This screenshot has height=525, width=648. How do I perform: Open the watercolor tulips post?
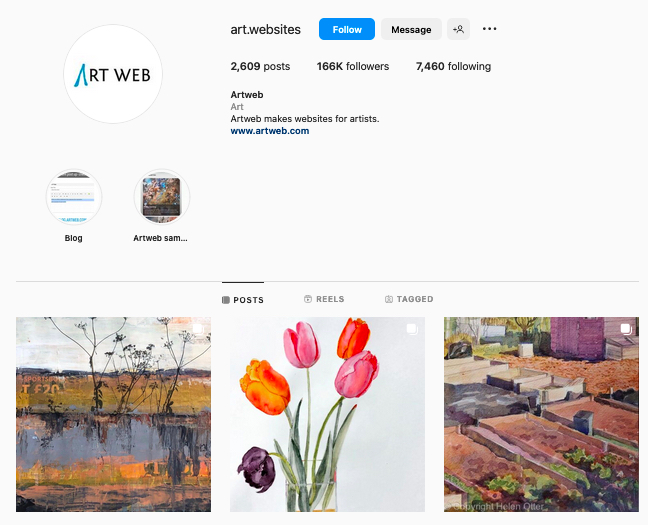(x=327, y=414)
